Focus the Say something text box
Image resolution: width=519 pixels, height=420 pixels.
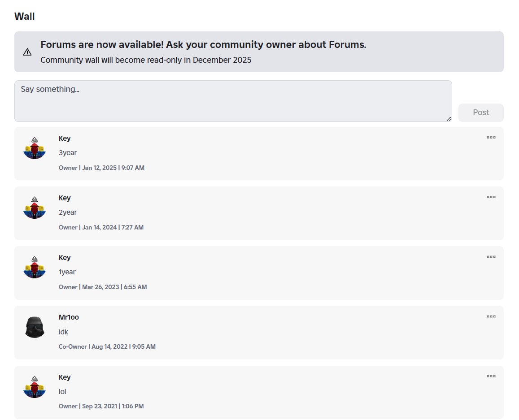pos(233,101)
